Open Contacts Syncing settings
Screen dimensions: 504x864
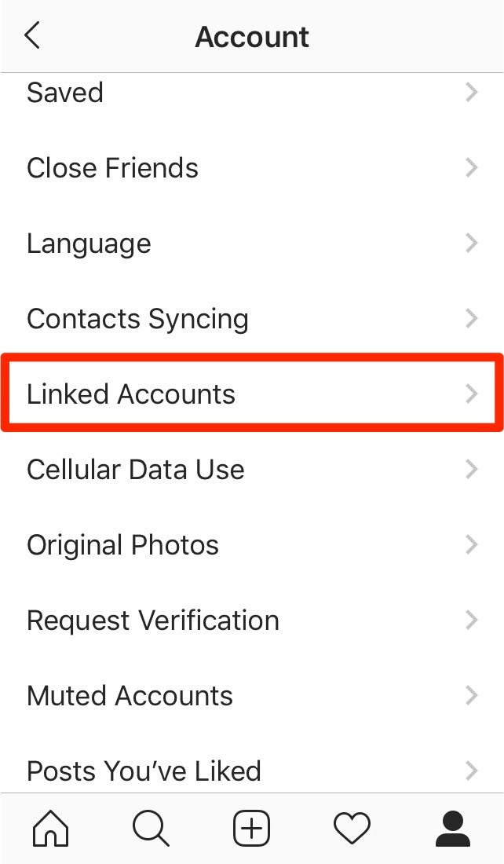pyautogui.click(x=137, y=319)
